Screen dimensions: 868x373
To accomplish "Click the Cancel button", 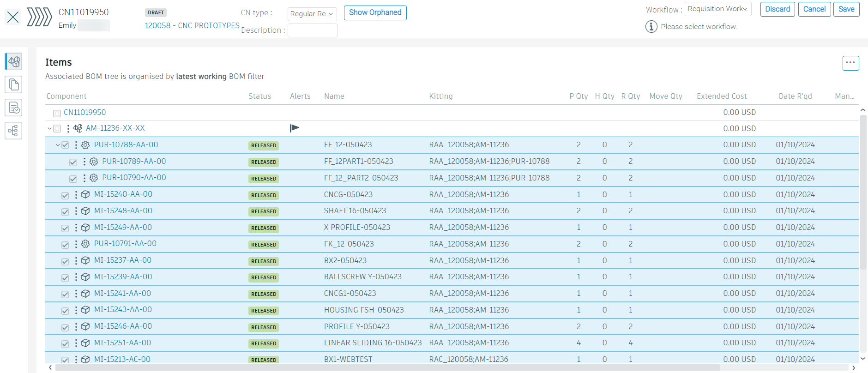I will 814,9.
